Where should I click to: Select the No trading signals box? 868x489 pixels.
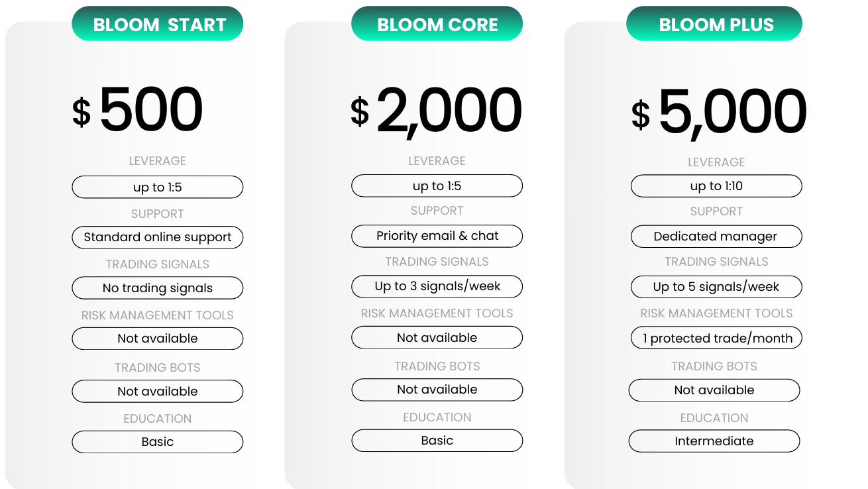[x=158, y=288]
